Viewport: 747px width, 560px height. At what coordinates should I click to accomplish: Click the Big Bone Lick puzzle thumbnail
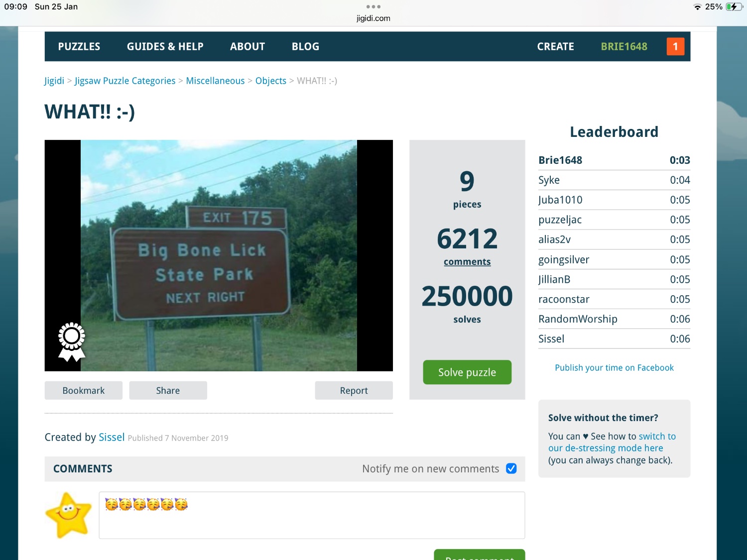(219, 255)
